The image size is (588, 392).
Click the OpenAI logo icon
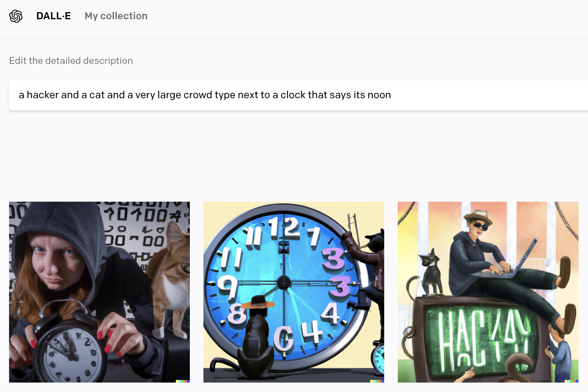(x=16, y=16)
